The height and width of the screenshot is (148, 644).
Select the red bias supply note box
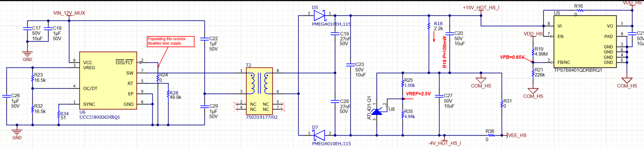[x=171, y=41]
